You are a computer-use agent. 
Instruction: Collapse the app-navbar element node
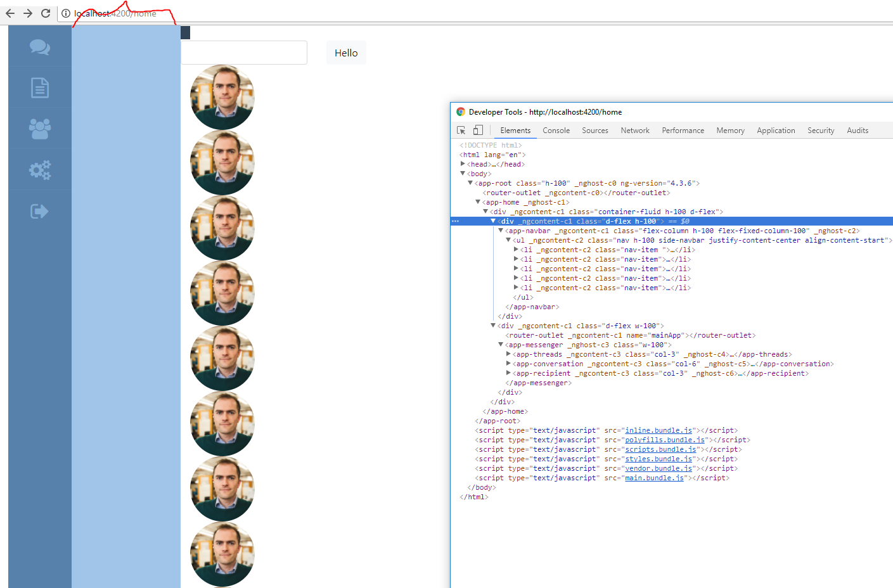(501, 231)
